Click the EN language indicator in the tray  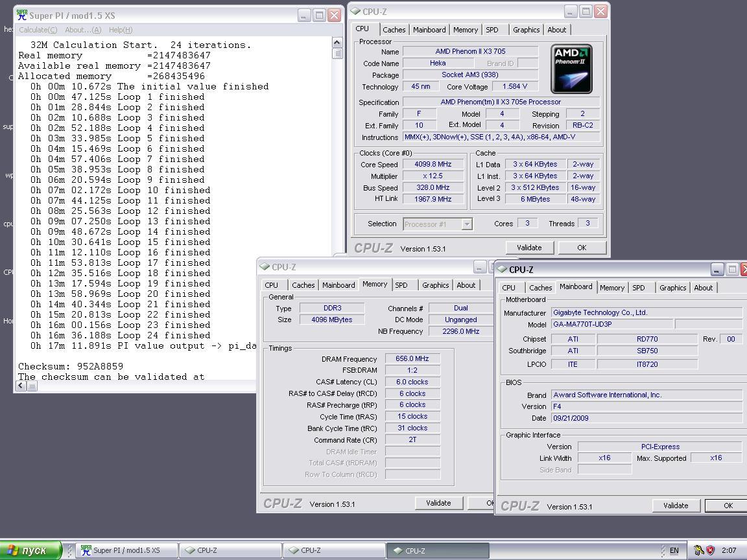click(674, 550)
